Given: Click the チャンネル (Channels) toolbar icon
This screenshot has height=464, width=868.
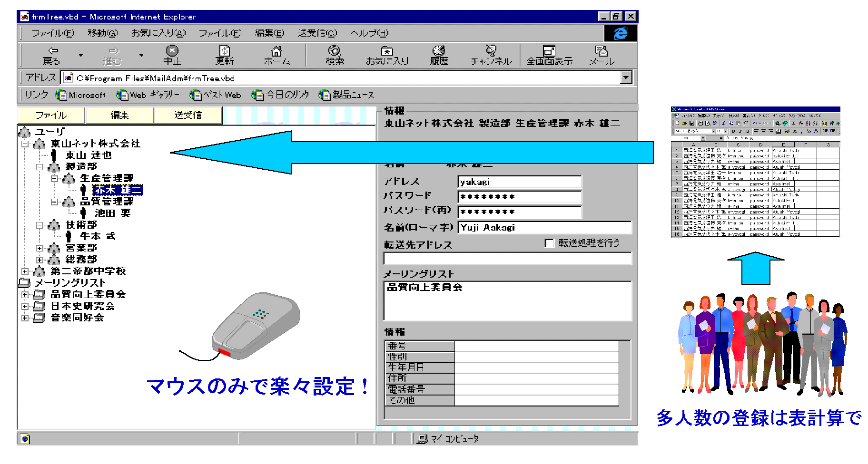Looking at the screenshot, I should (491, 55).
